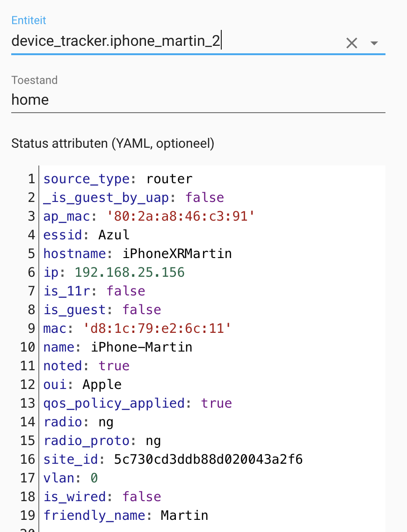The height and width of the screenshot is (532, 407).
Task: Click the oui value Apple
Action: click(x=102, y=384)
